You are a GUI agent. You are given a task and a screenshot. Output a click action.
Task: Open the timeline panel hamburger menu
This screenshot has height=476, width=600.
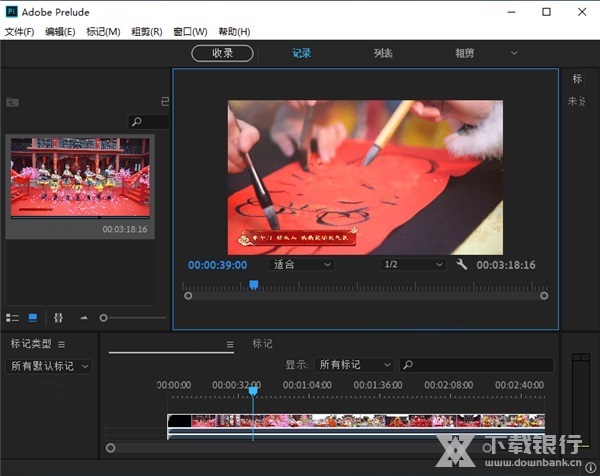[x=230, y=344]
